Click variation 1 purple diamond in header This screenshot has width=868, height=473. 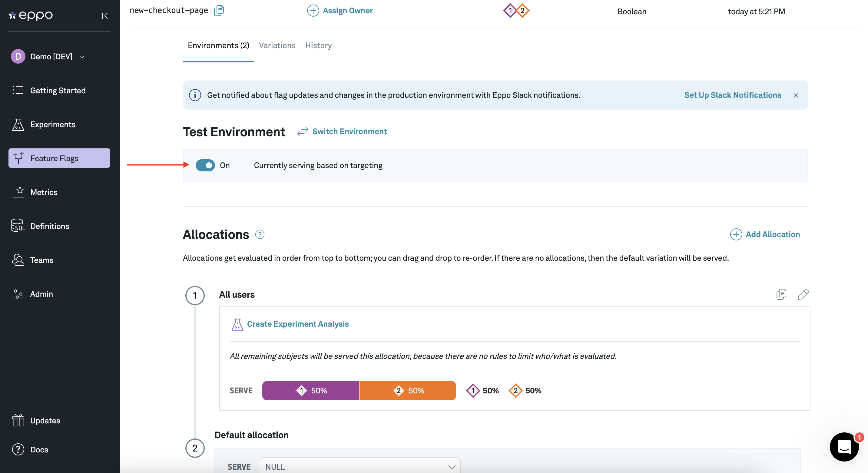point(510,11)
